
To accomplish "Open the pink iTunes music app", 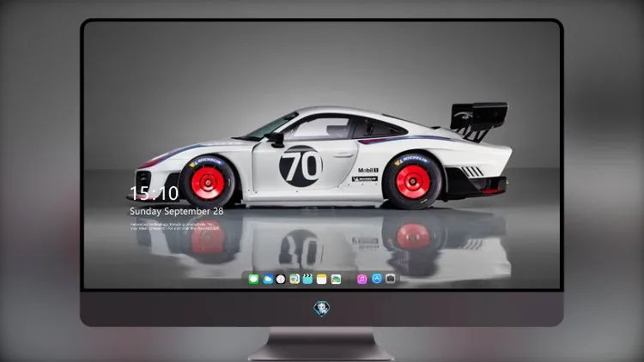I will [361, 280].
